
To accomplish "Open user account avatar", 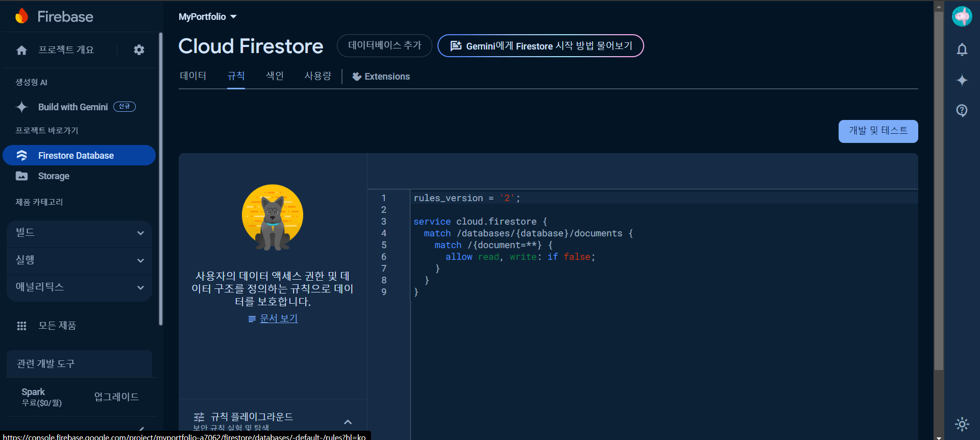I will [x=962, y=16].
